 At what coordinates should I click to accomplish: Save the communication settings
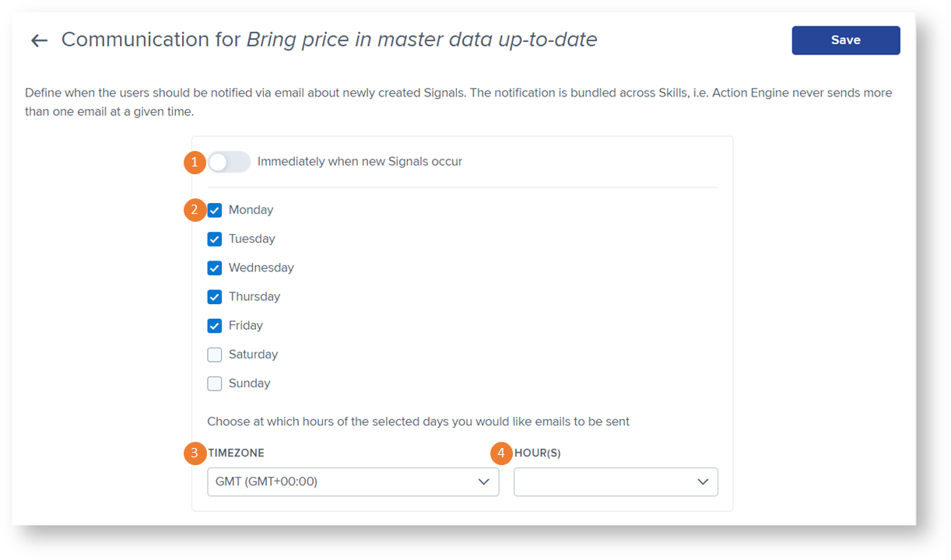point(846,40)
